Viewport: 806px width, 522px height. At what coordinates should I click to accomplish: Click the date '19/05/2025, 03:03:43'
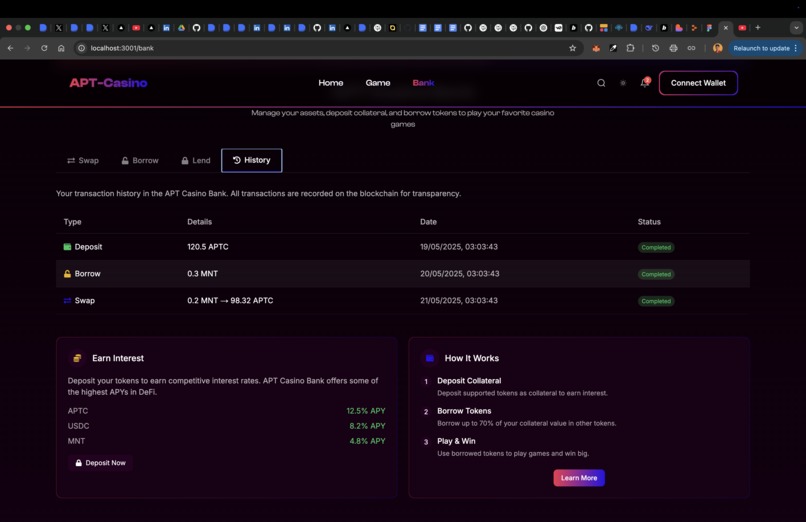459,247
